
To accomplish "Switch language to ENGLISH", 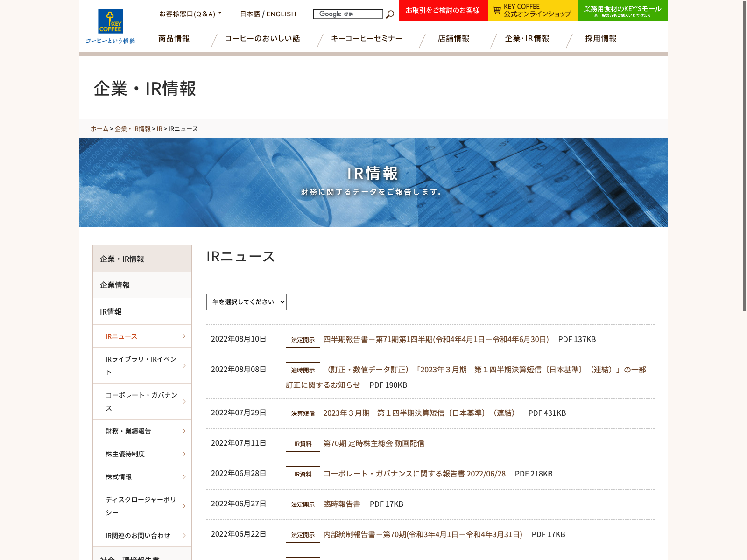I will click(281, 14).
